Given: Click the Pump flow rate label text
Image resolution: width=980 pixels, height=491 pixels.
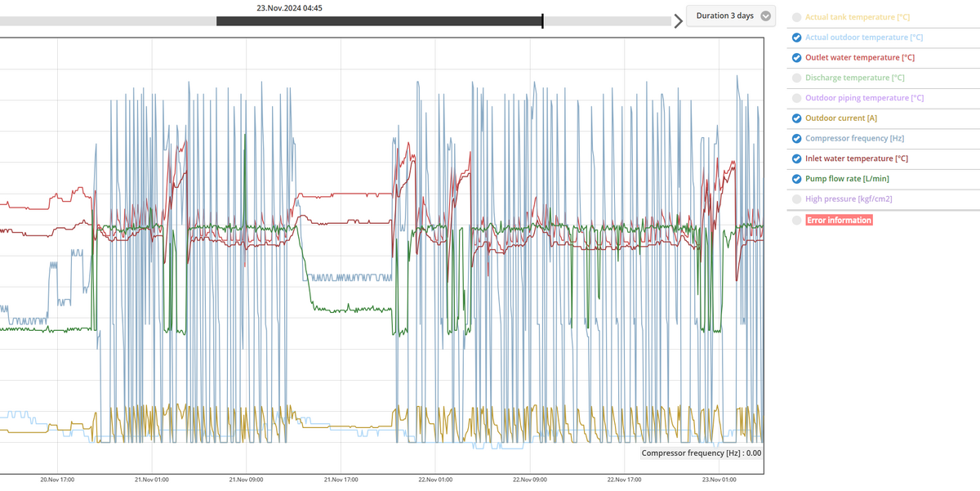Looking at the screenshot, I should [x=847, y=179].
